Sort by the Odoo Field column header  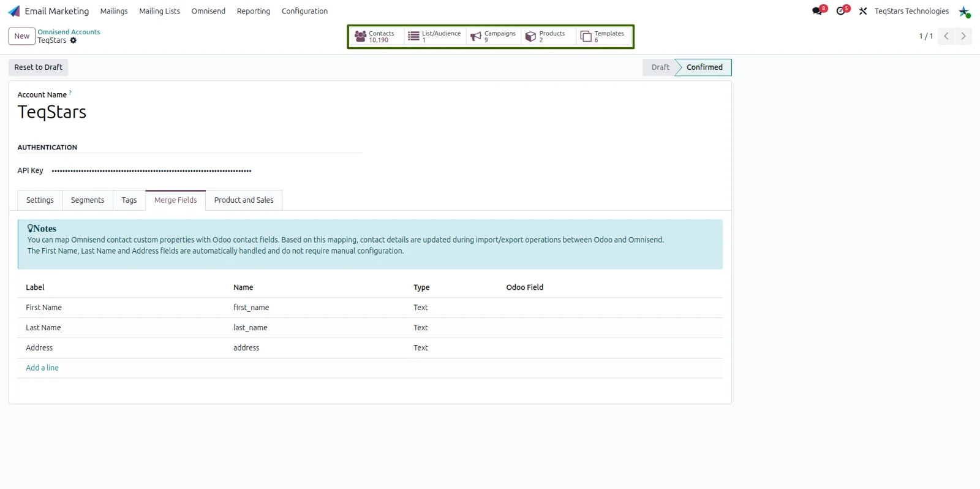click(x=525, y=287)
